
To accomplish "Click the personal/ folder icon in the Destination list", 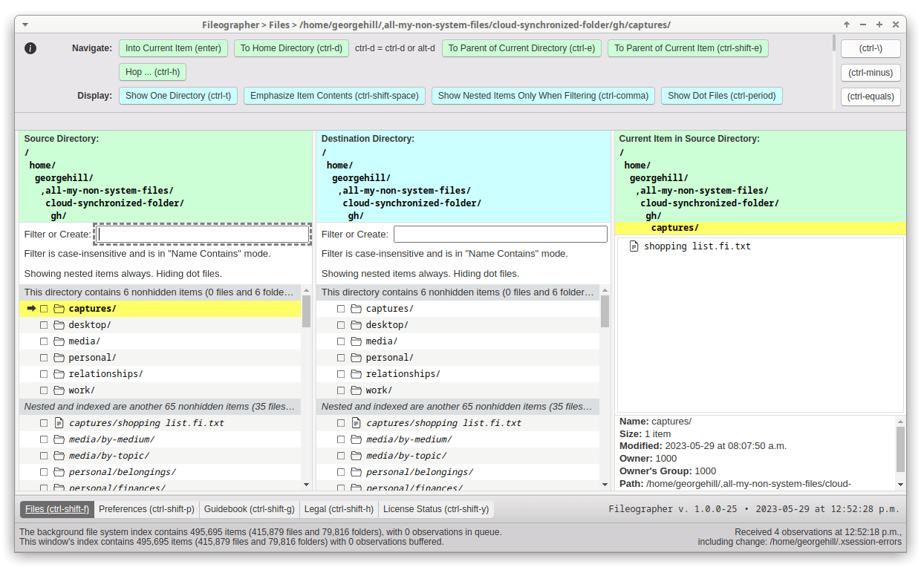I will [357, 358].
